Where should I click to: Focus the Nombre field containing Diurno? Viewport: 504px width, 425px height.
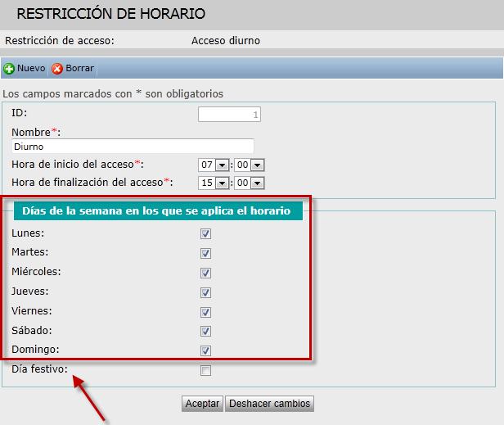pos(133,147)
